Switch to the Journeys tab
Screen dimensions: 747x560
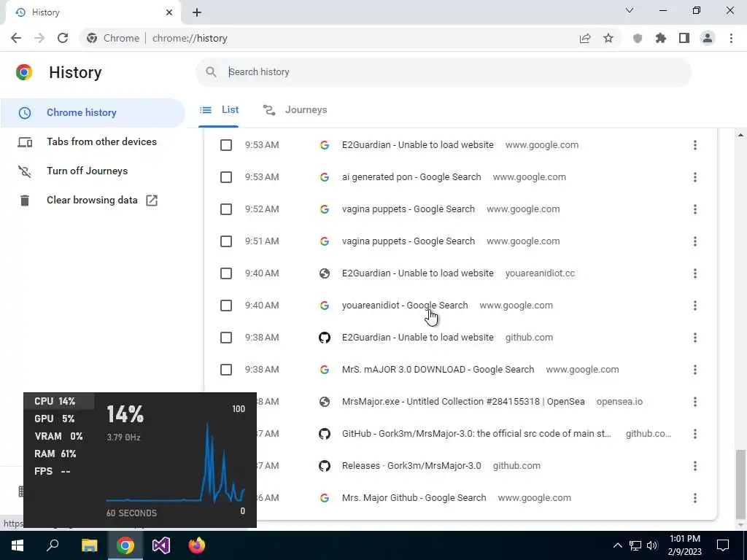295,110
